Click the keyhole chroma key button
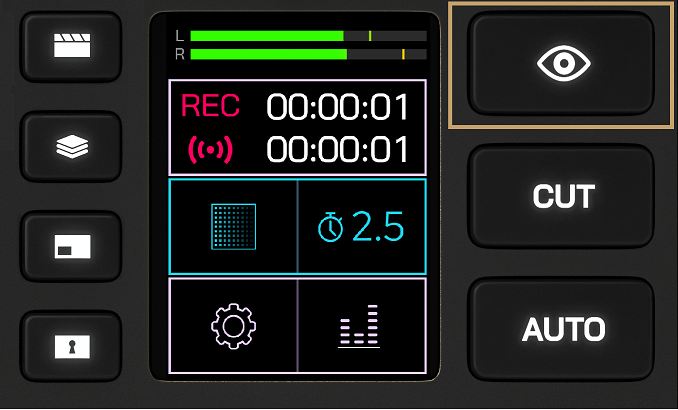 [71, 346]
